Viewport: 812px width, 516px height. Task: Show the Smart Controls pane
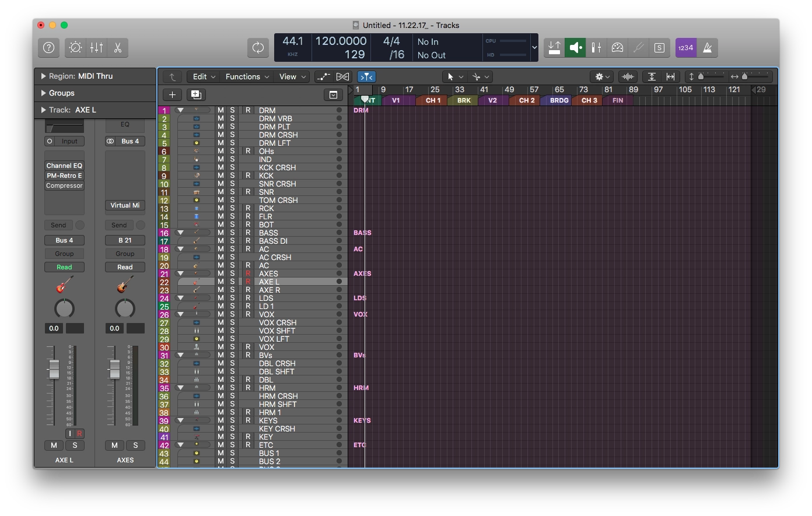(75, 48)
